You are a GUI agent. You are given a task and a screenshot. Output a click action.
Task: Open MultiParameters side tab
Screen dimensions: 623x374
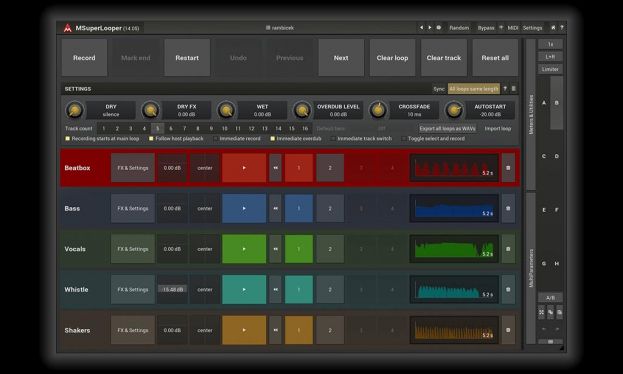pos(531,268)
